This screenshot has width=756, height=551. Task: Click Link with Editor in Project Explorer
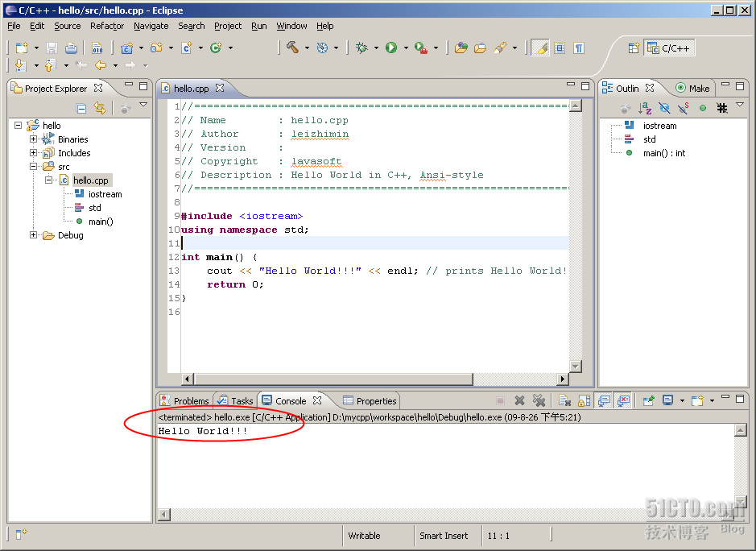(x=100, y=108)
